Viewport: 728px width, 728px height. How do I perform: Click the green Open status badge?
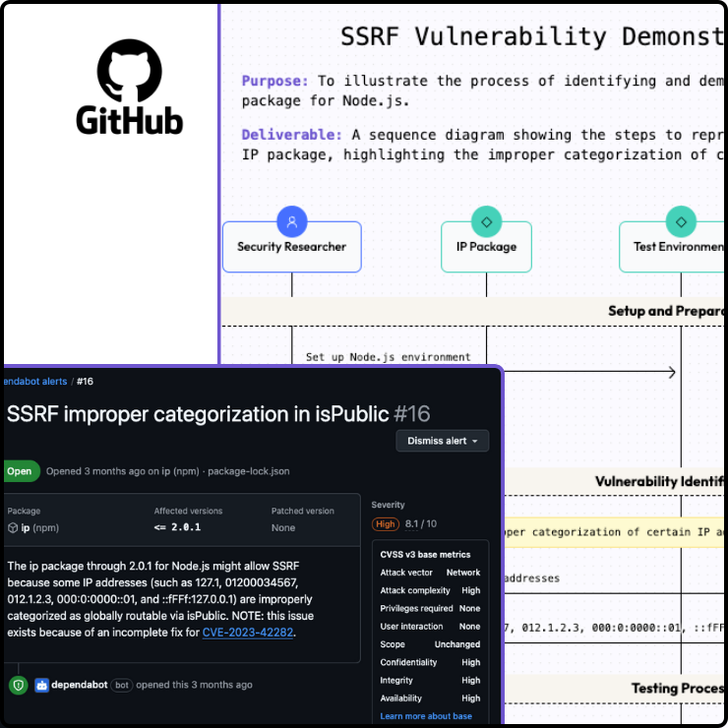[21, 471]
